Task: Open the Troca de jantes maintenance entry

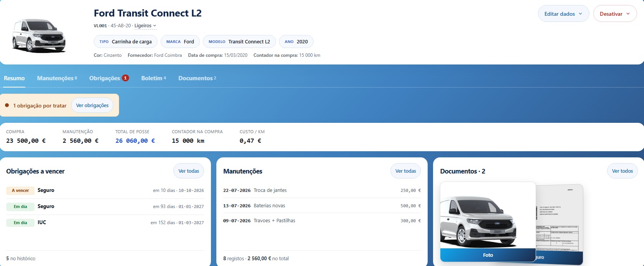Action: pos(322,190)
